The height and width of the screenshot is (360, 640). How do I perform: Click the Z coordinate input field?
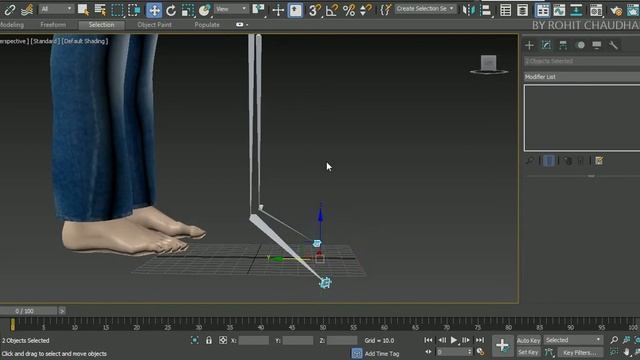342,340
